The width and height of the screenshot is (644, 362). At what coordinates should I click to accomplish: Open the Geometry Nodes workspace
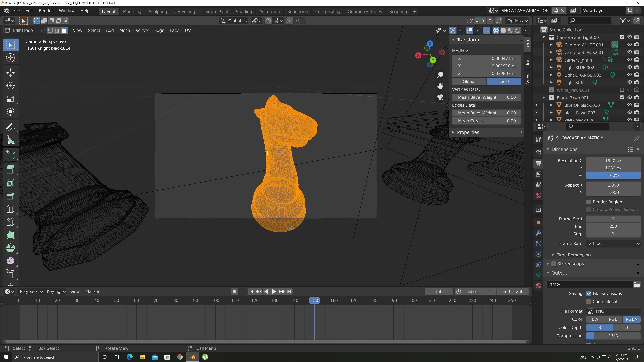364,12
